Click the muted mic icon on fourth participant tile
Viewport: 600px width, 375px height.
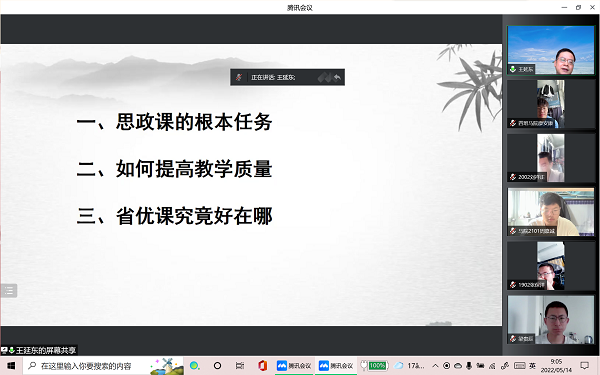513,231
